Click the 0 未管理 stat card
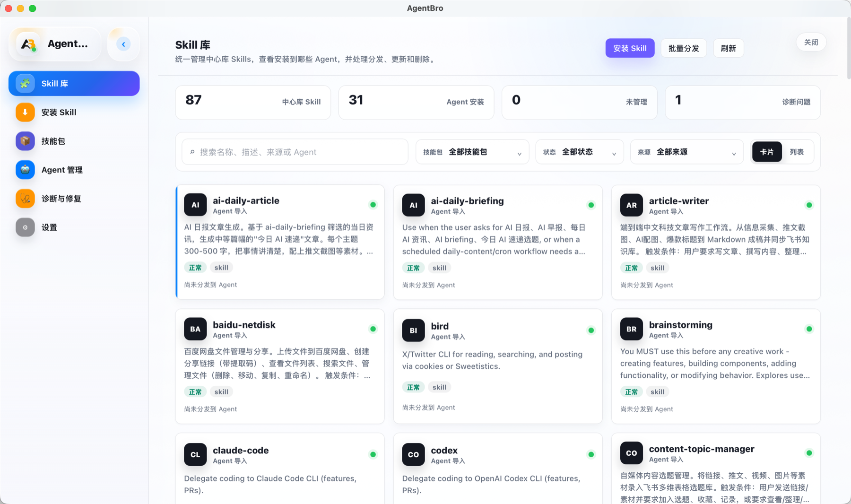This screenshot has height=504, width=851. point(579,103)
